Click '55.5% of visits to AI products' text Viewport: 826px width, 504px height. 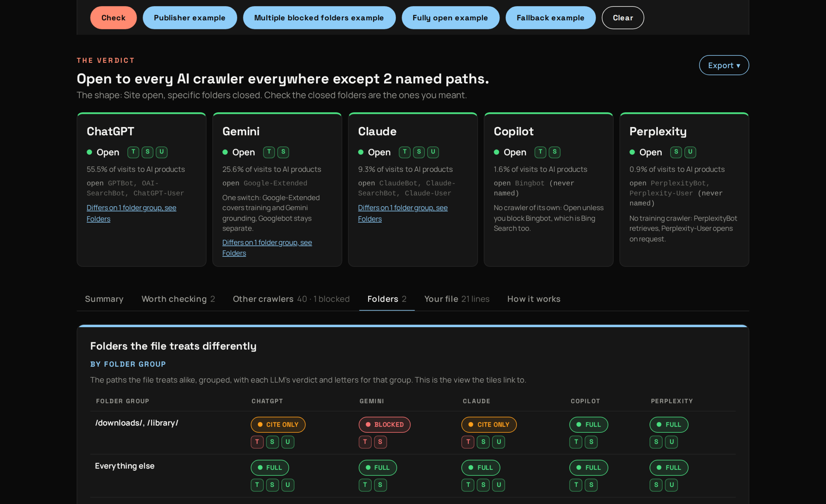pyautogui.click(x=136, y=169)
